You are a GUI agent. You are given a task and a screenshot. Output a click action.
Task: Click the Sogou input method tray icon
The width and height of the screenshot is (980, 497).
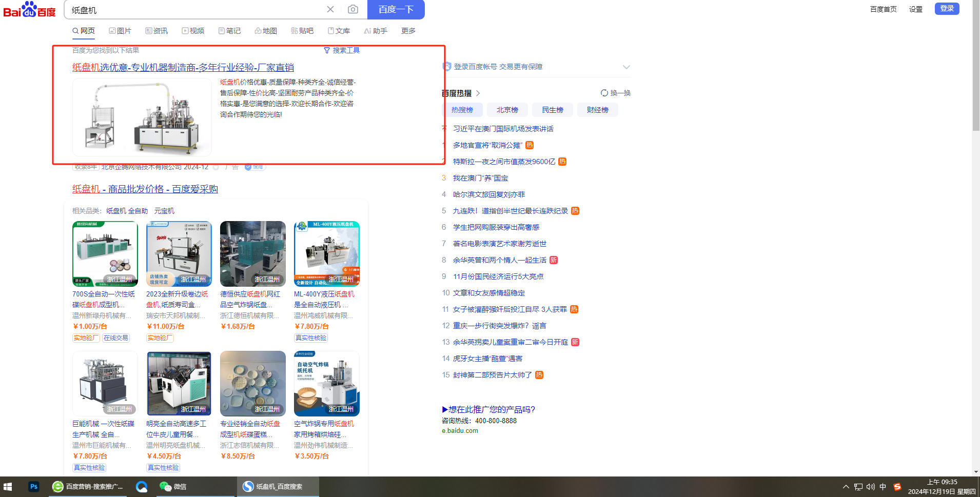click(897, 487)
